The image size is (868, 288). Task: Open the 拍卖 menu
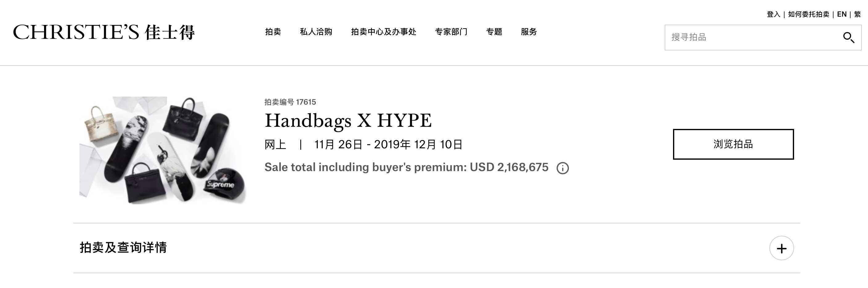click(273, 32)
